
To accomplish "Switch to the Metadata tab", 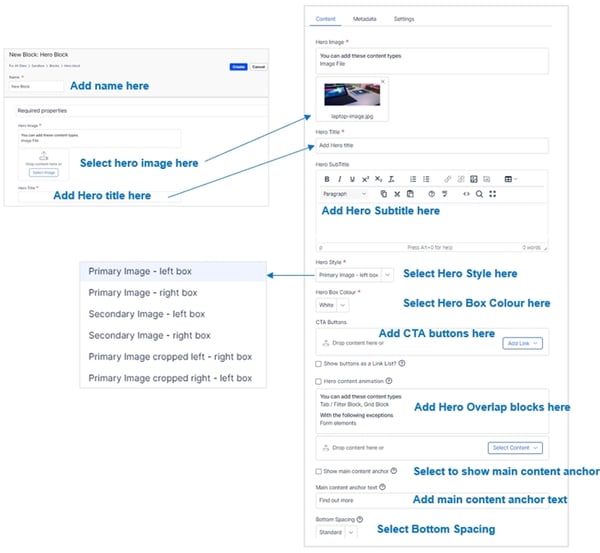I will click(365, 19).
